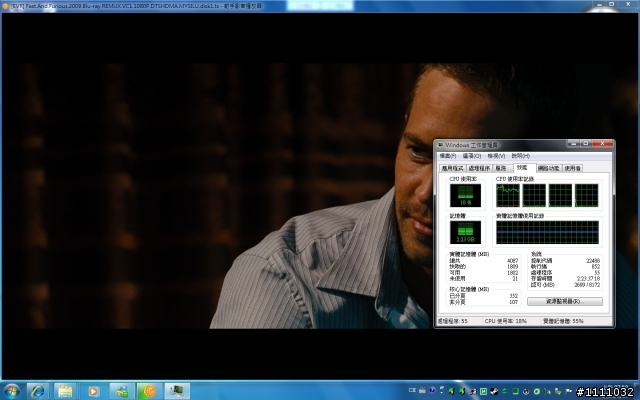Click the total physical memory value 4087
The width and height of the screenshot is (640, 400).
click(x=512, y=260)
